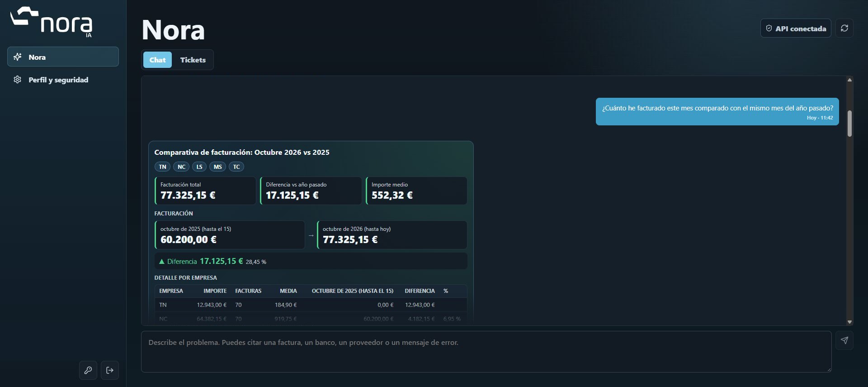Click the user question message bubble
Image resolution: width=868 pixels, height=387 pixels.
(717, 111)
